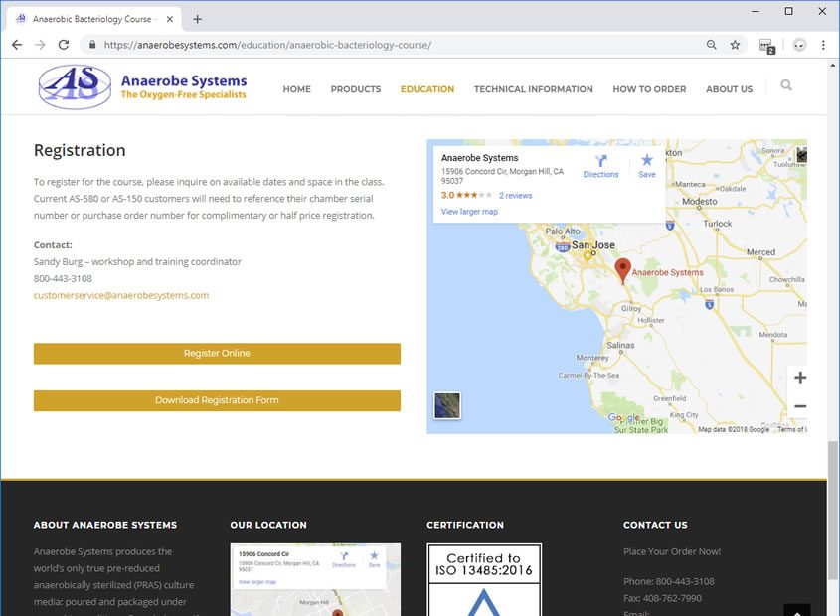The height and width of the screenshot is (616, 840).
Task: Open the PRODUCTS menu
Action: pyautogui.click(x=355, y=89)
